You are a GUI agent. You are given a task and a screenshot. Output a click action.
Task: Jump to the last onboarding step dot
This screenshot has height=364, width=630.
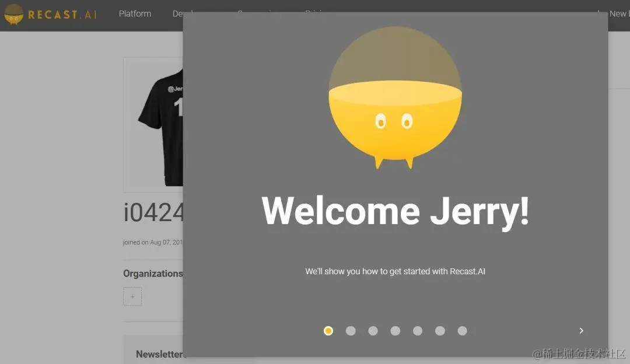[x=463, y=331]
